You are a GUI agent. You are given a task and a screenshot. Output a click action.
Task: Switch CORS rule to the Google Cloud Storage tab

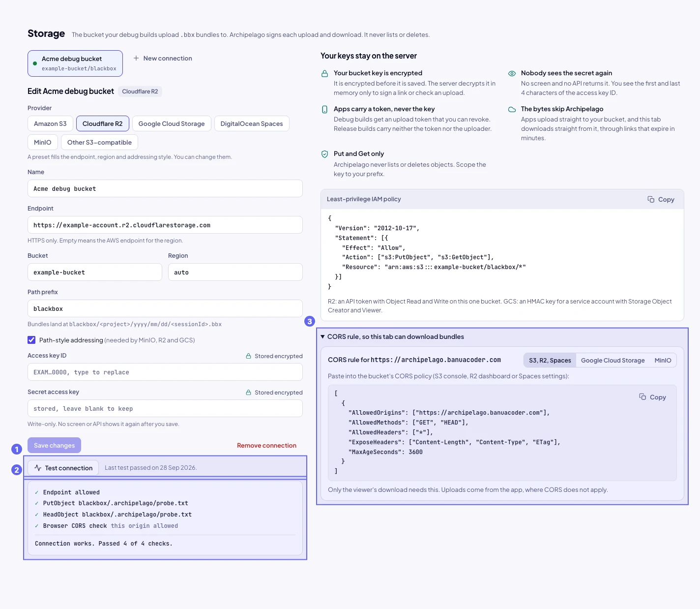coord(613,360)
